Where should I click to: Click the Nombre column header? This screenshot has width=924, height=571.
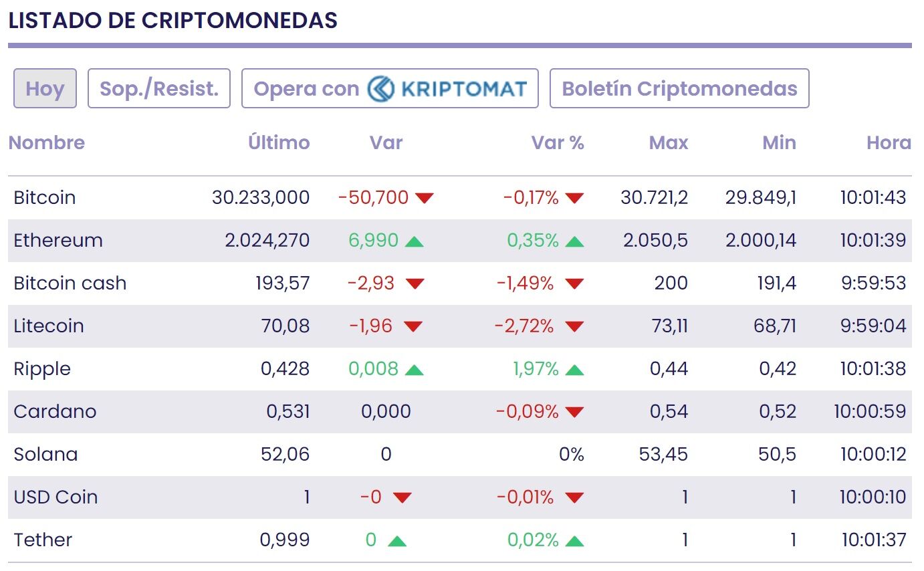click(x=47, y=142)
